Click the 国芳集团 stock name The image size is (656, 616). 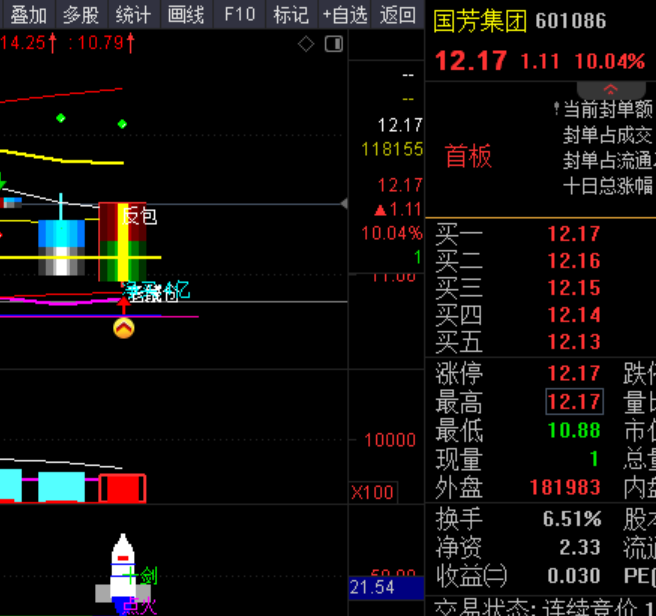click(479, 21)
